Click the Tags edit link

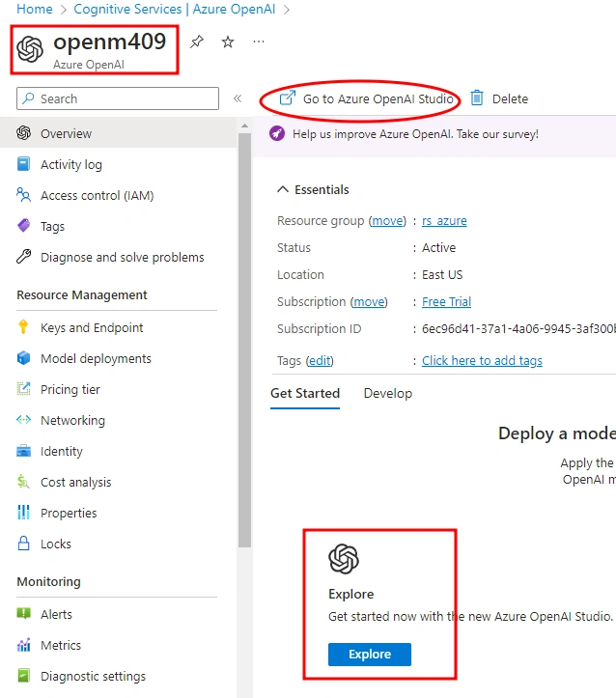coord(320,360)
